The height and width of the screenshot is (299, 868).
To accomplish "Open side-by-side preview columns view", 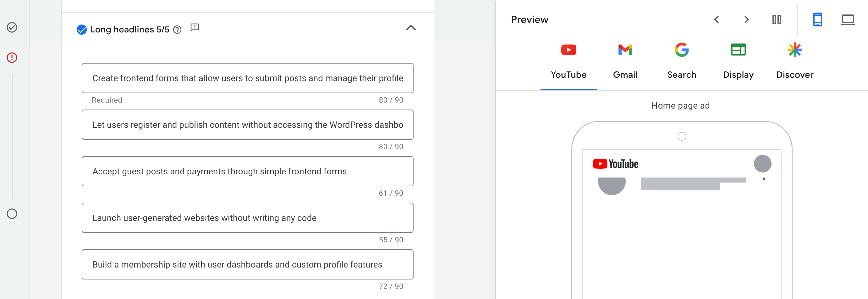I will tap(777, 20).
